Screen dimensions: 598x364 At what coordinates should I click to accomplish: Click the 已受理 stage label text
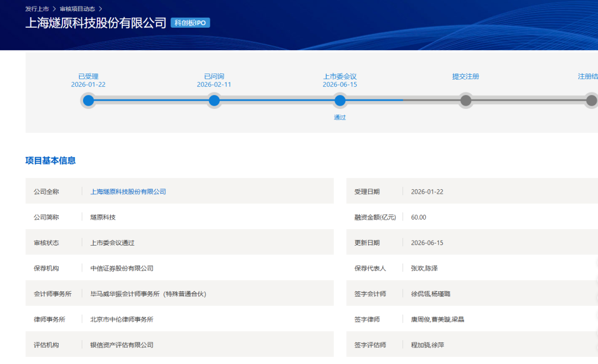click(89, 76)
